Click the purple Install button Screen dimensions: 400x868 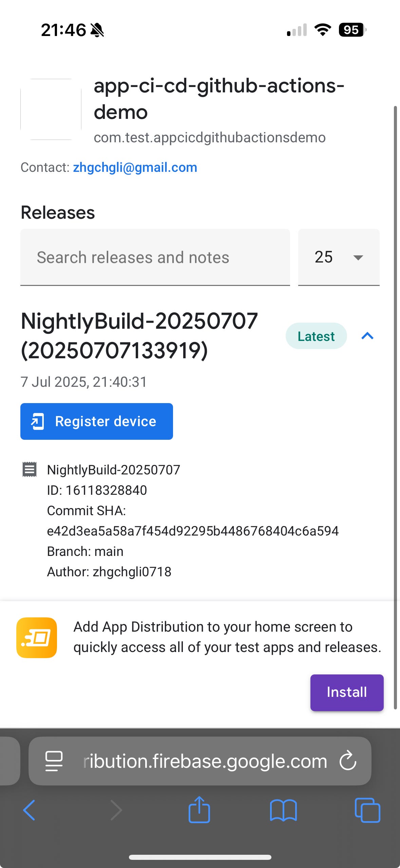tap(347, 692)
